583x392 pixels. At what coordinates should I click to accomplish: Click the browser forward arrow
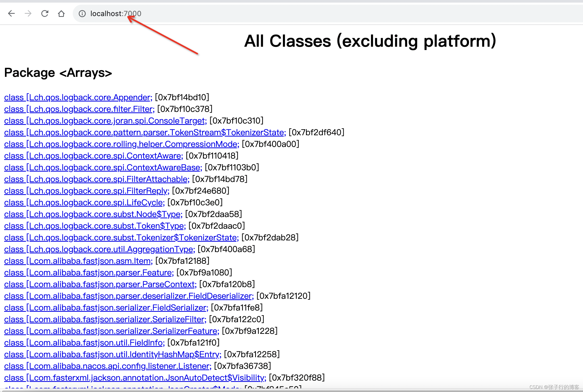28,13
